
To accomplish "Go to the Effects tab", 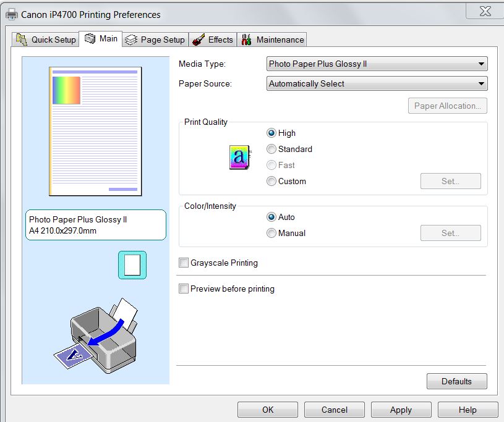I will click(x=213, y=40).
